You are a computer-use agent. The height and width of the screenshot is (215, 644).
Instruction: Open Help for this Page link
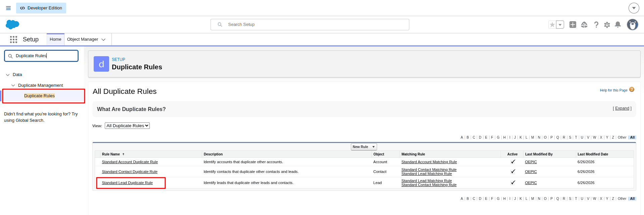(613, 90)
